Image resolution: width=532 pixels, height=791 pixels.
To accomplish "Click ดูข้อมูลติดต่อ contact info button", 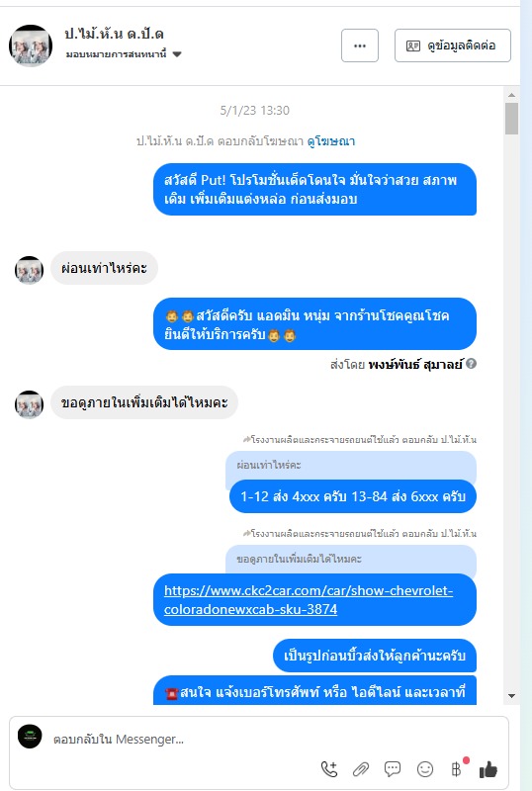I will coord(452,45).
